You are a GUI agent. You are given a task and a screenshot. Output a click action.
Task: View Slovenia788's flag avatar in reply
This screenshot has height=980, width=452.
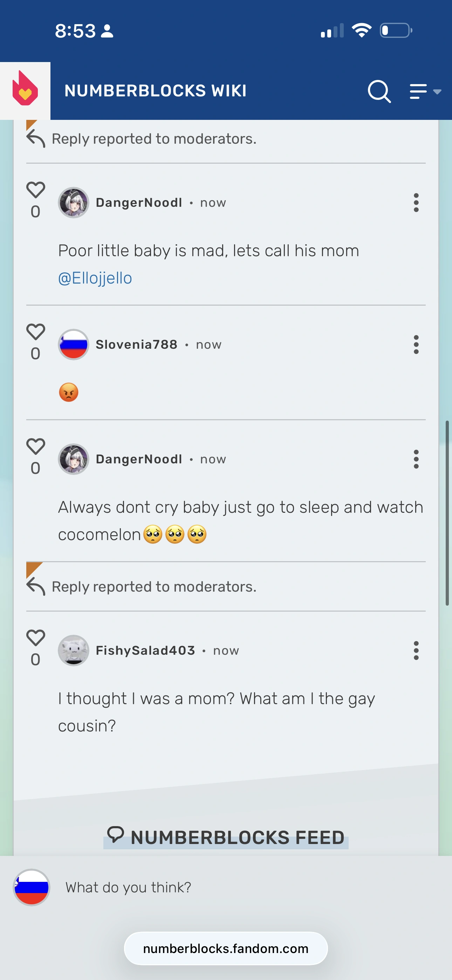(74, 345)
